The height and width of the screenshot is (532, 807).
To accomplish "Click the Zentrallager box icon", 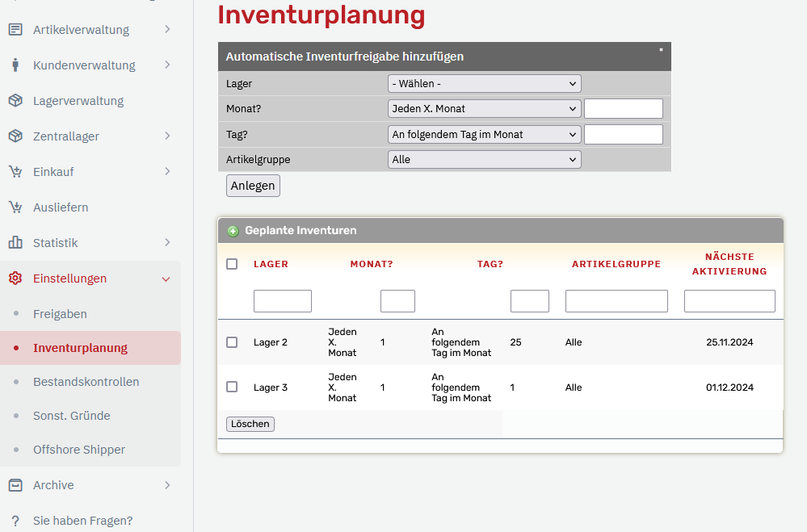I will [x=15, y=136].
